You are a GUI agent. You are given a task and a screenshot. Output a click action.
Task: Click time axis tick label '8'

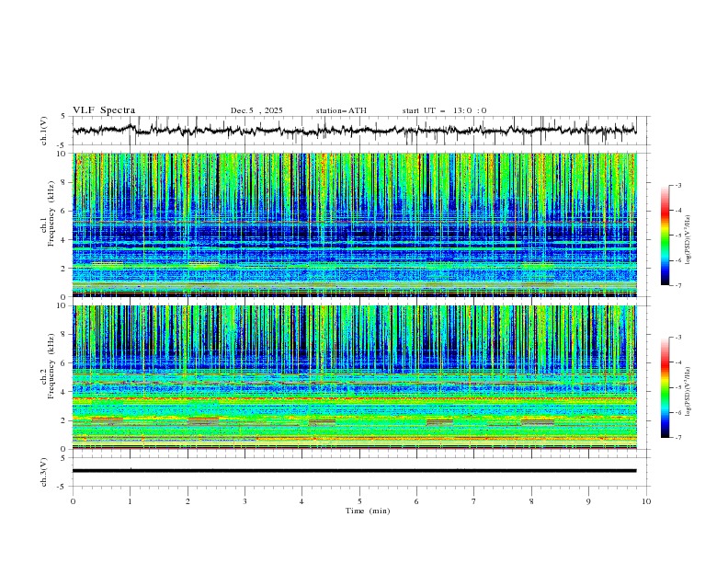click(531, 501)
